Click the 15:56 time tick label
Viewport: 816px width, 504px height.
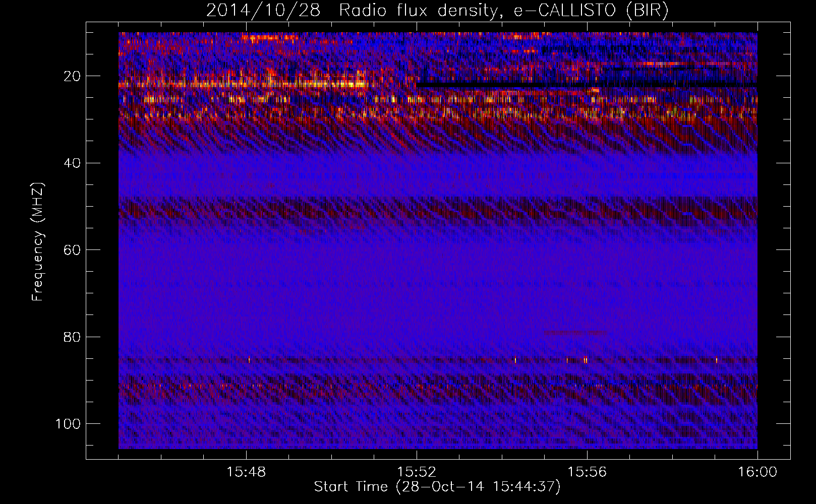pyautogui.click(x=587, y=472)
